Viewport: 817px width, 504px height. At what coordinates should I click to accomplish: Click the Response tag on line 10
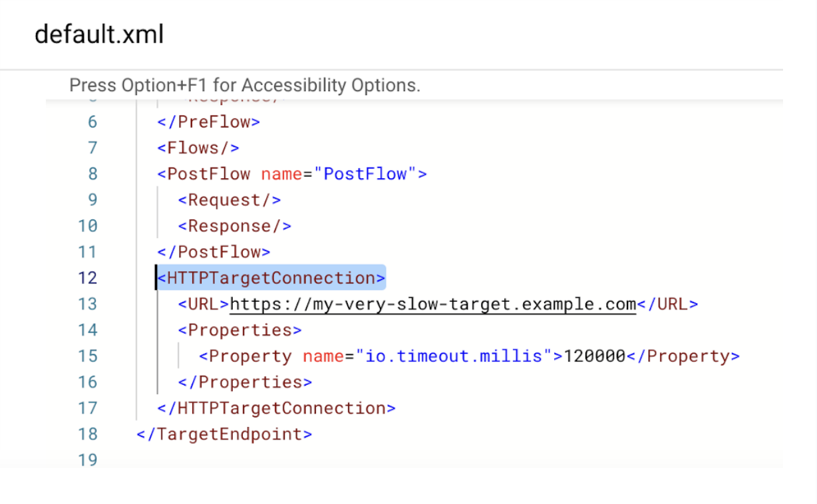pos(235,226)
